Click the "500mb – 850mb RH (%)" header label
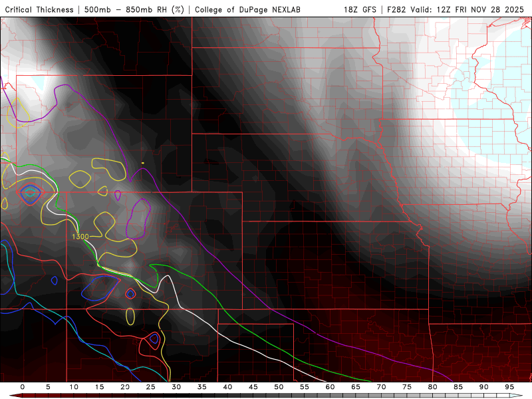The height and width of the screenshot is (399, 532). click(134, 10)
